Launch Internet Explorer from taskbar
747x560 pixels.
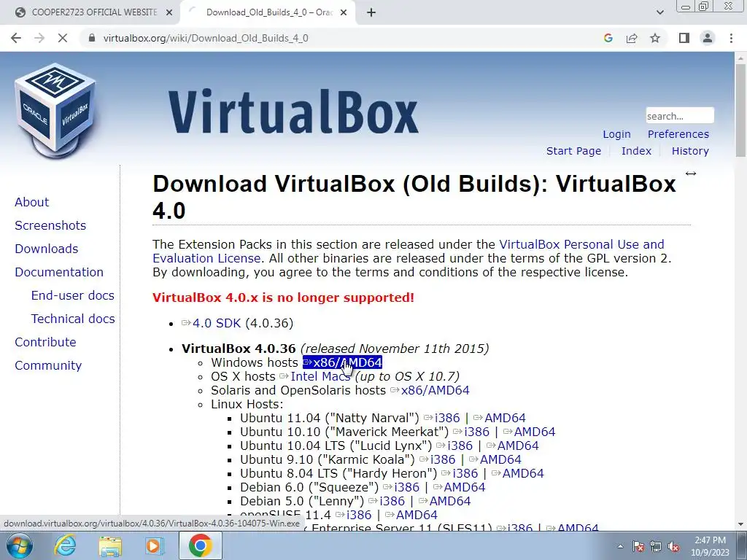[x=65, y=545]
